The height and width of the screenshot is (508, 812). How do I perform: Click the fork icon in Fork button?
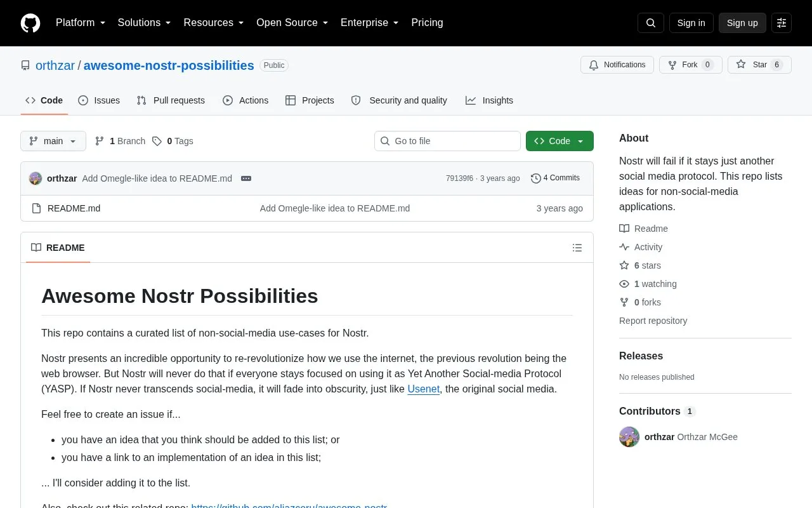tap(672, 65)
